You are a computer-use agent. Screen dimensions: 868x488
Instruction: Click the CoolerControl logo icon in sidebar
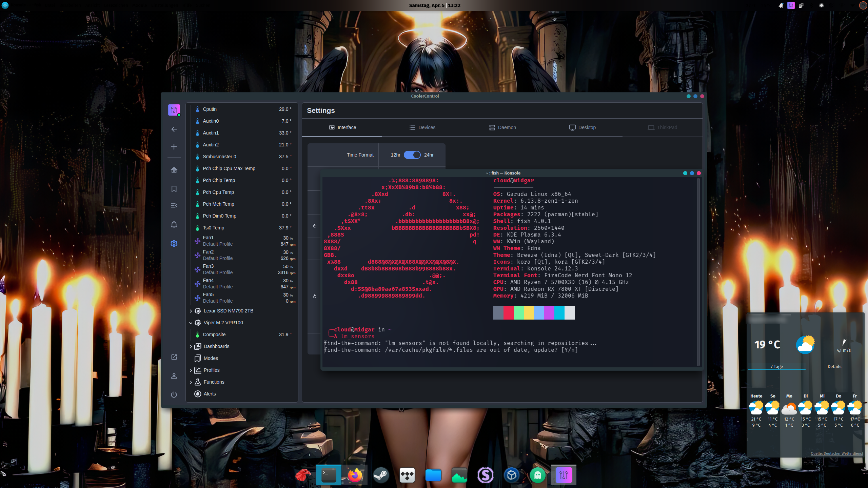click(x=174, y=110)
